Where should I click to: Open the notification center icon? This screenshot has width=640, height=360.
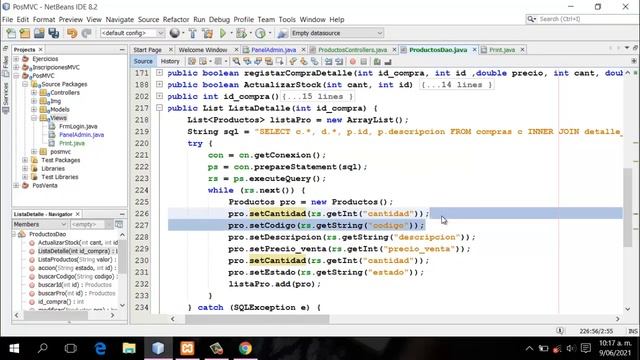pos(586,348)
